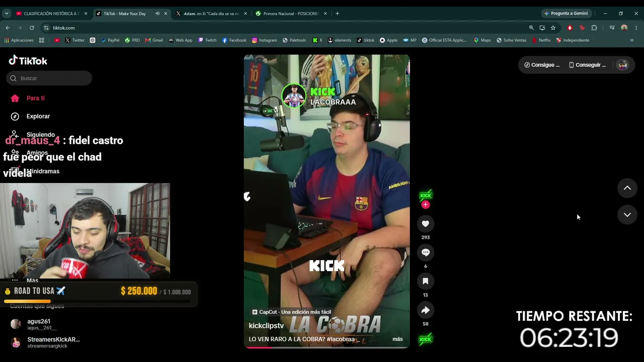This screenshot has width=644, height=362.
Task: Go back to the previous page
Action: pyautogui.click(x=8, y=28)
